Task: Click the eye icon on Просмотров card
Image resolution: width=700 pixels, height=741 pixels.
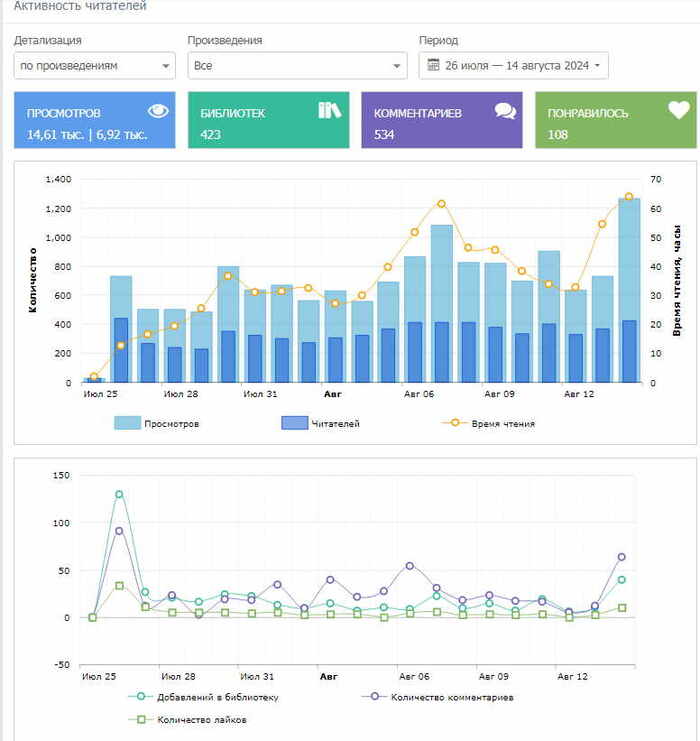Action: click(158, 111)
